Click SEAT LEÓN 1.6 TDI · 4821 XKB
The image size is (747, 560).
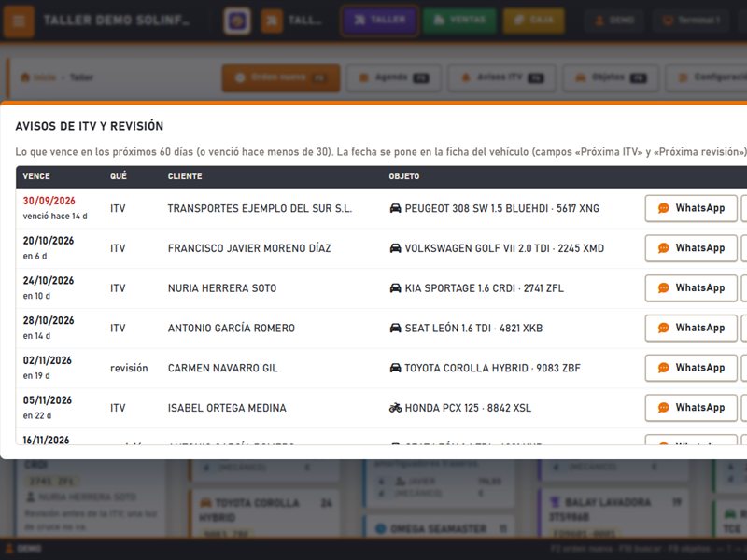coord(473,329)
